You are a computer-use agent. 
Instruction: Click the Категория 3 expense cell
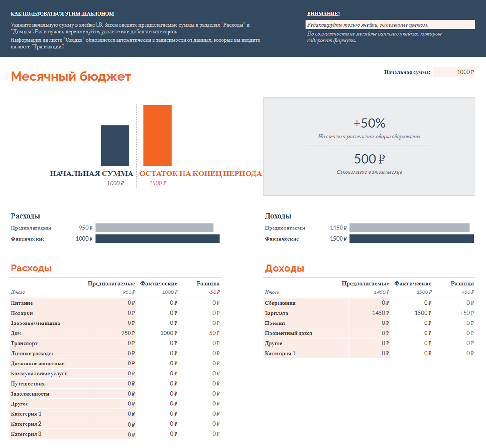51,434
